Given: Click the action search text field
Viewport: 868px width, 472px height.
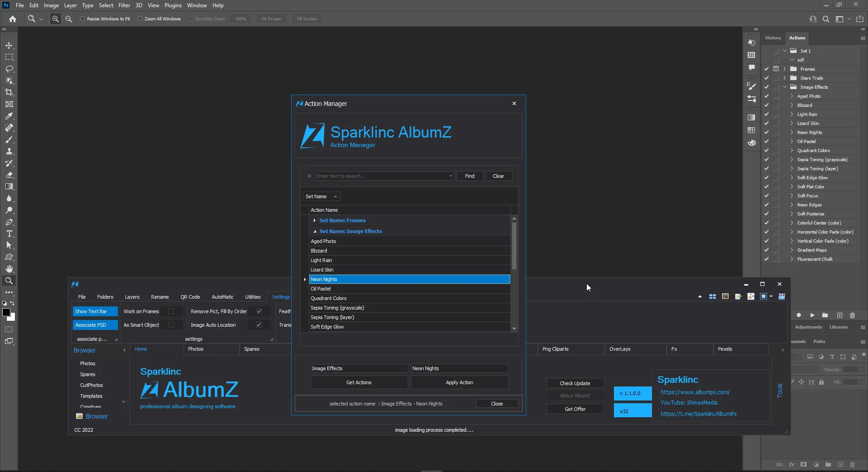Looking at the screenshot, I should click(x=381, y=176).
